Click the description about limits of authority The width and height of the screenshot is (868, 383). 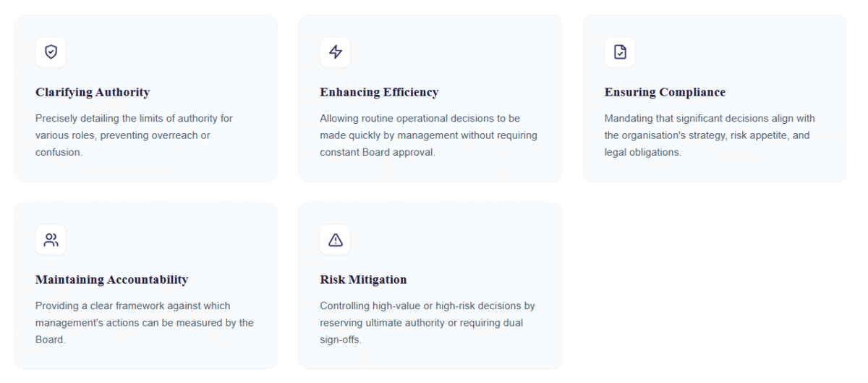pos(134,135)
